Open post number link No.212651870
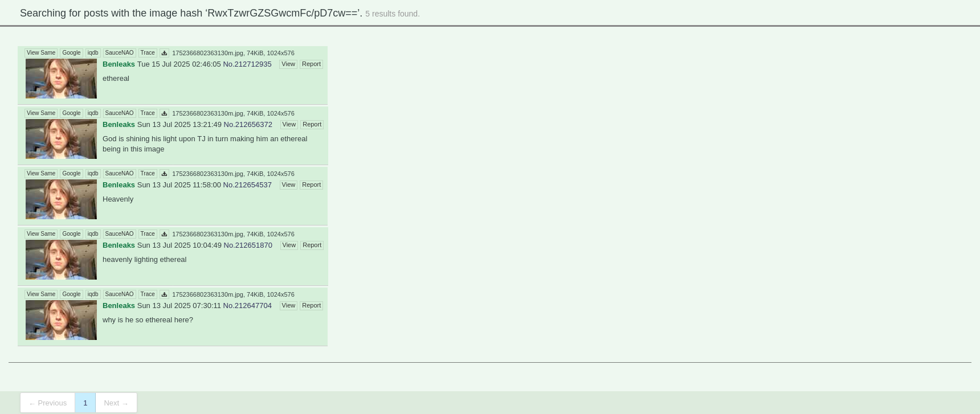The height and width of the screenshot is (414, 980). pyautogui.click(x=248, y=245)
